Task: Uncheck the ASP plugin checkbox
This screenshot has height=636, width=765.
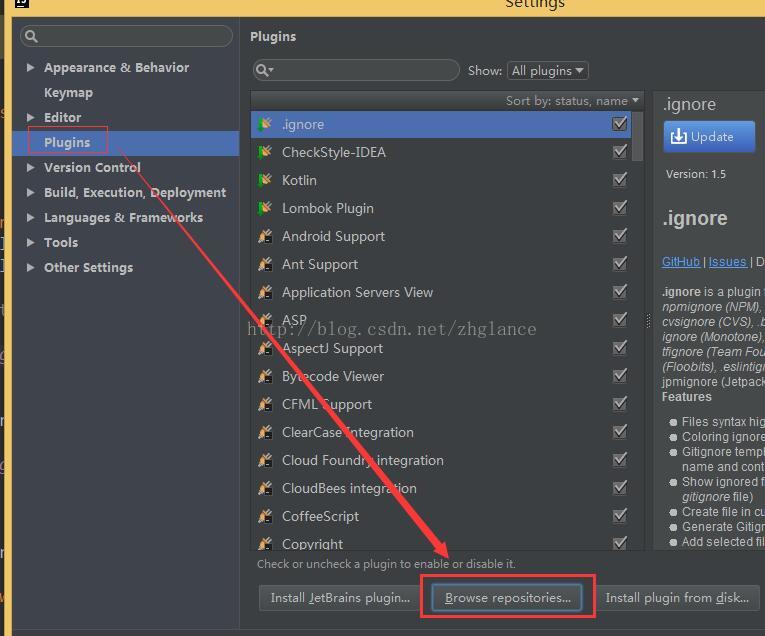Action: click(x=620, y=319)
